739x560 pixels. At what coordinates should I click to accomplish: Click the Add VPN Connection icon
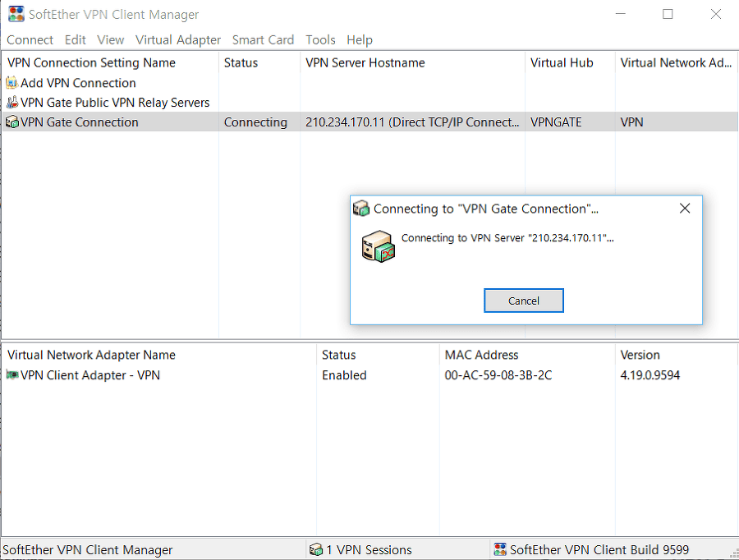[x=11, y=83]
